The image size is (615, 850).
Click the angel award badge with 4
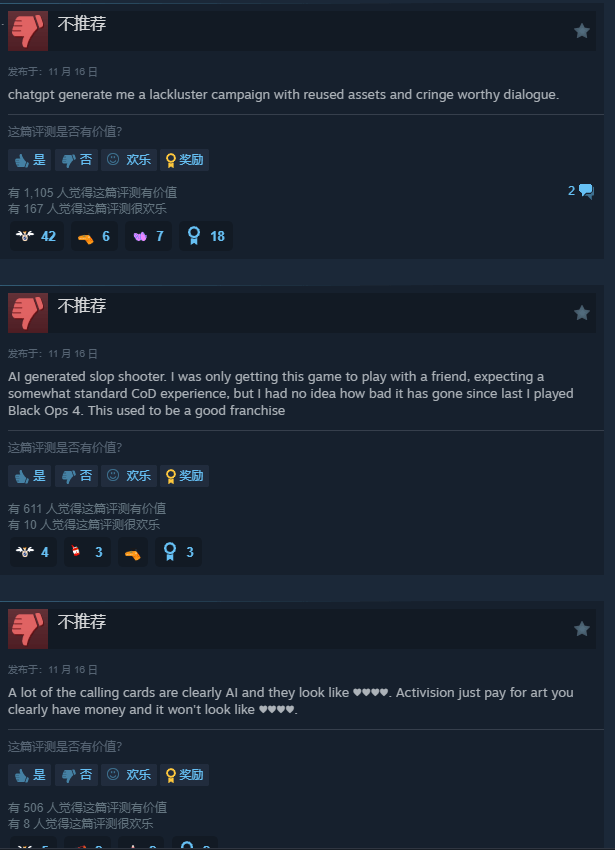[x=33, y=552]
